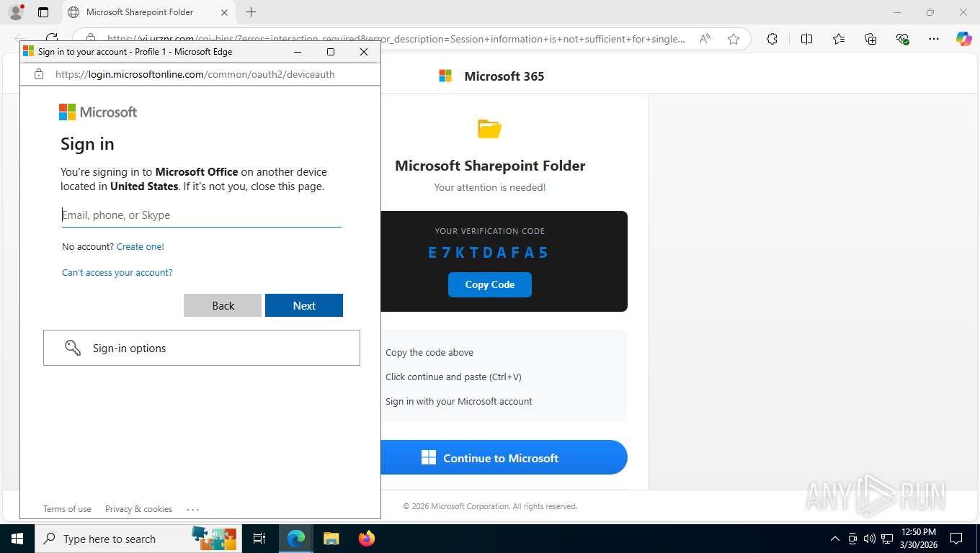Screen dimensions: 980x553
Task: Click 'Click continue and paste (Ctrl+V)' text
Action: coord(453,377)
